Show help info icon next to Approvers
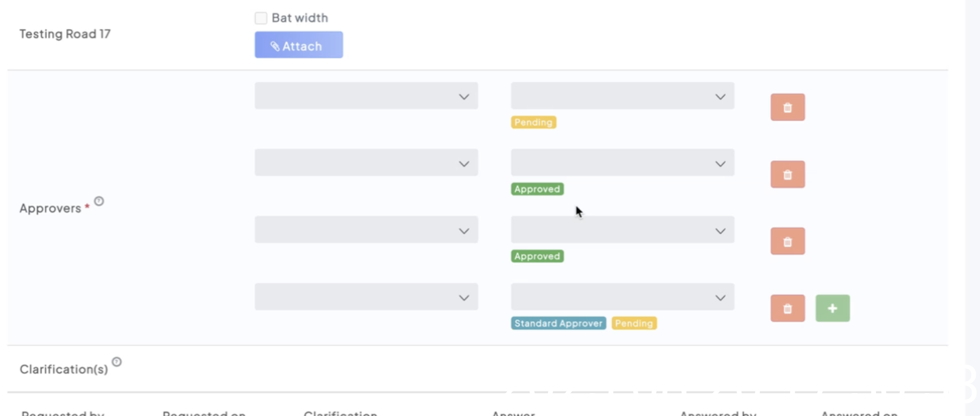Image resolution: width=980 pixels, height=416 pixels. click(99, 201)
